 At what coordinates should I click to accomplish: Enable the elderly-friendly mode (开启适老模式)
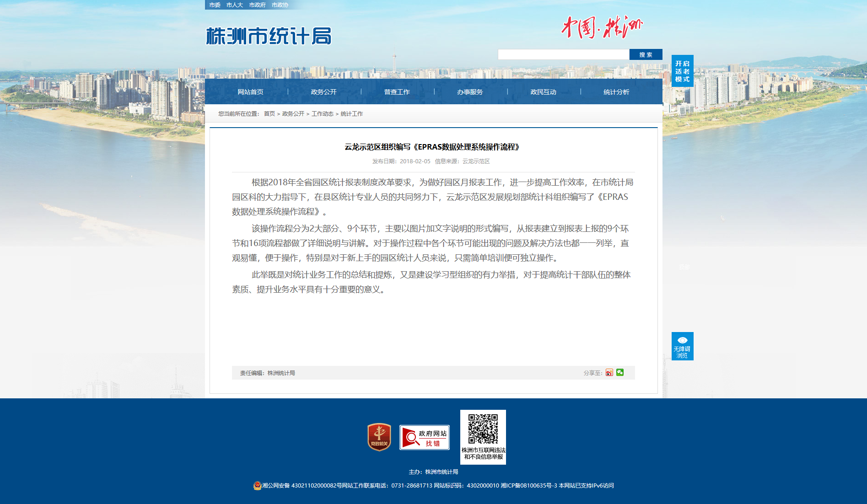pos(682,71)
